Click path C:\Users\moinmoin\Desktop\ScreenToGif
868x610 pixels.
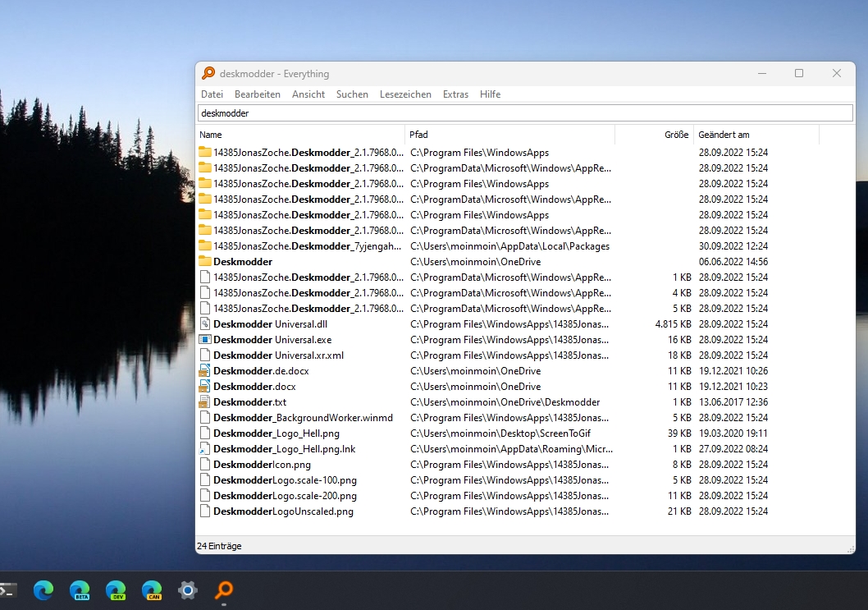pyautogui.click(x=500, y=433)
